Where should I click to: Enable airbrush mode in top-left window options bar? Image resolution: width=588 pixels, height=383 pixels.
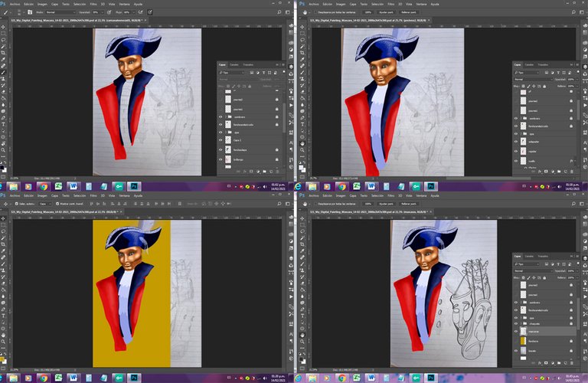pyautogui.click(x=141, y=12)
